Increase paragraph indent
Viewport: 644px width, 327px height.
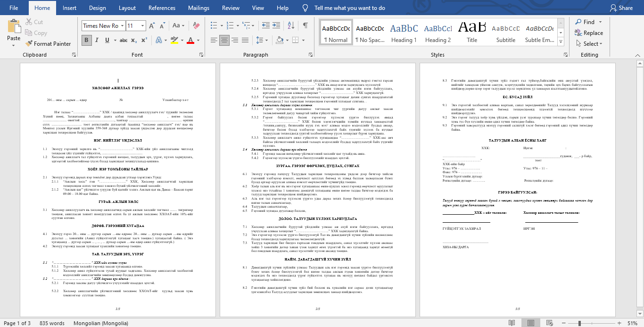277,26
